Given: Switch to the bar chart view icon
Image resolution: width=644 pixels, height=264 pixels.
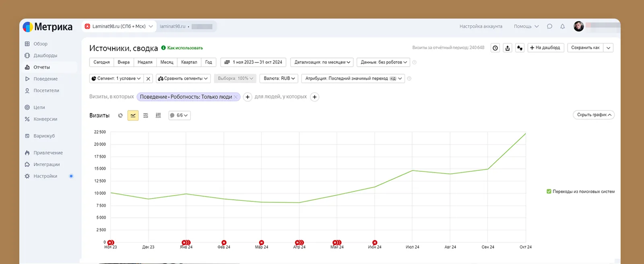Looking at the screenshot, I should [x=158, y=116].
